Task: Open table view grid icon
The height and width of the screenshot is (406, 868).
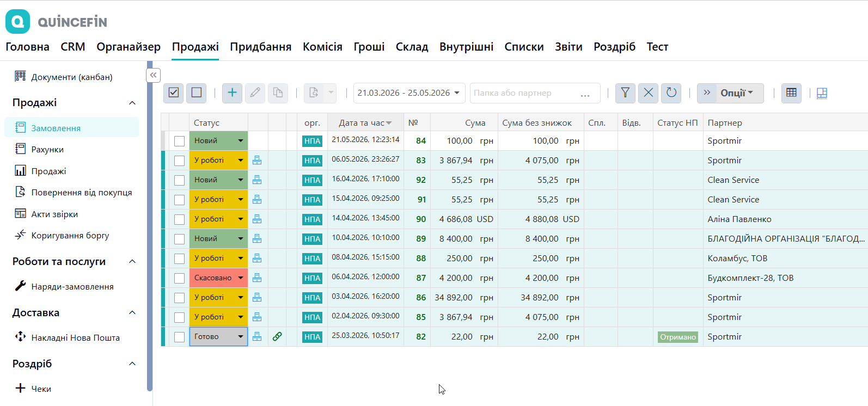Action: click(791, 93)
